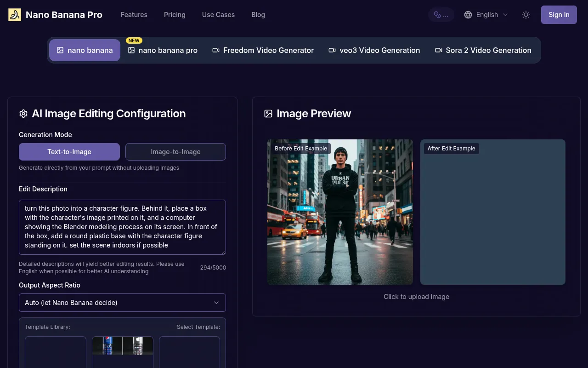Image resolution: width=588 pixels, height=368 pixels.
Task: Click inside the Edit Description text box
Action: [122, 227]
